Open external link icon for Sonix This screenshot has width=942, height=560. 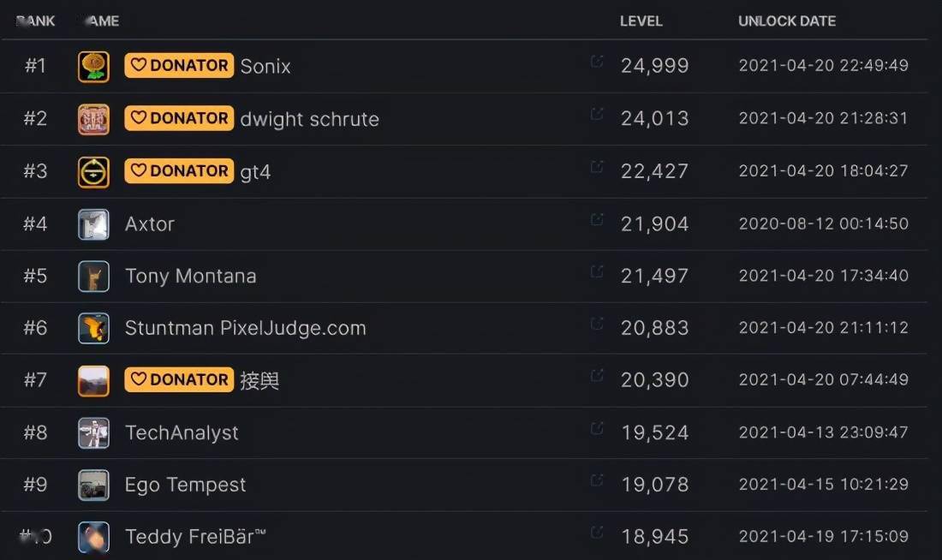tap(597, 61)
